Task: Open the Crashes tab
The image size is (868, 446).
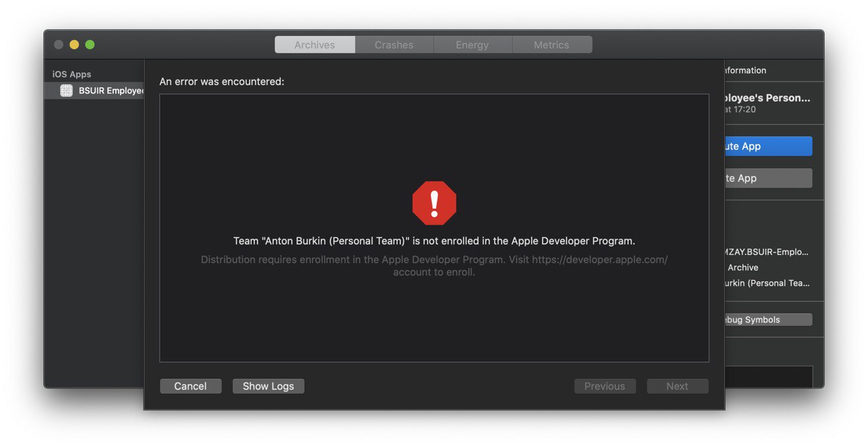Action: (394, 45)
